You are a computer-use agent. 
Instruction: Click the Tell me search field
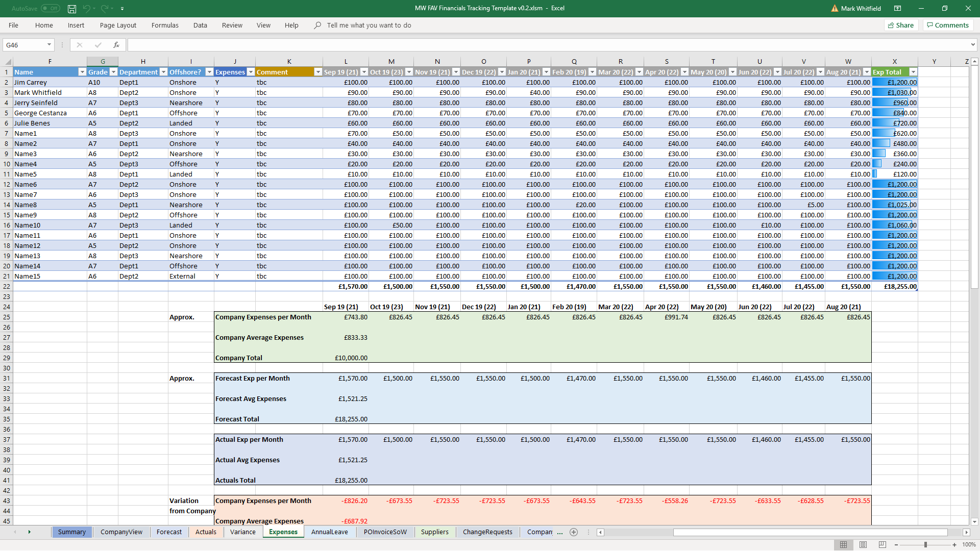point(369,25)
